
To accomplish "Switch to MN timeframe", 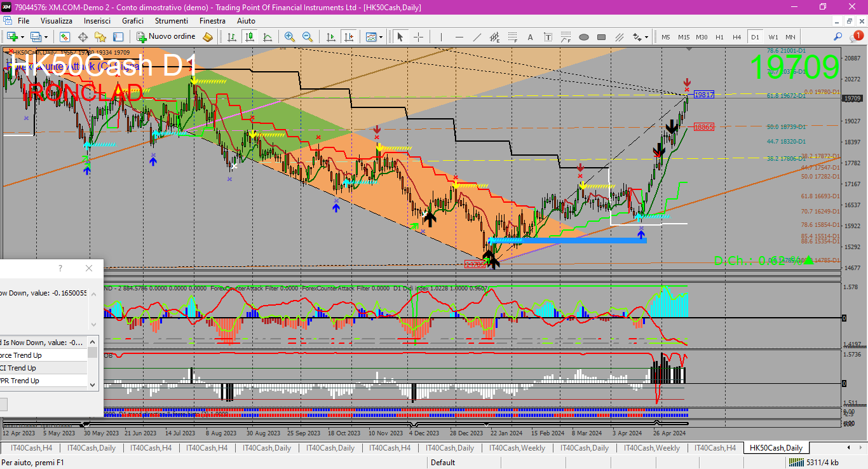I will click(x=790, y=37).
